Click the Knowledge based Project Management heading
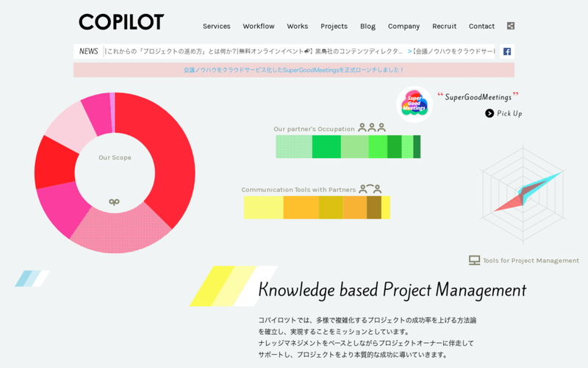This screenshot has height=368, width=588. pyautogui.click(x=392, y=290)
